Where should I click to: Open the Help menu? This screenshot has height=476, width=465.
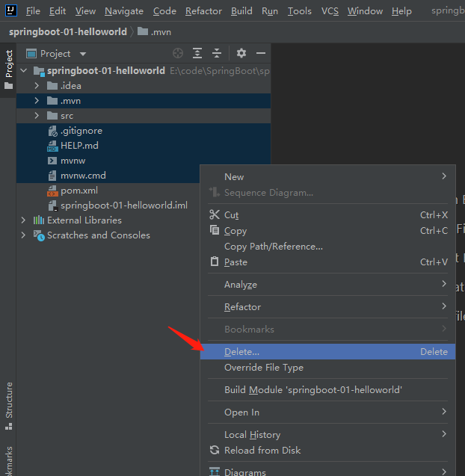(401, 11)
